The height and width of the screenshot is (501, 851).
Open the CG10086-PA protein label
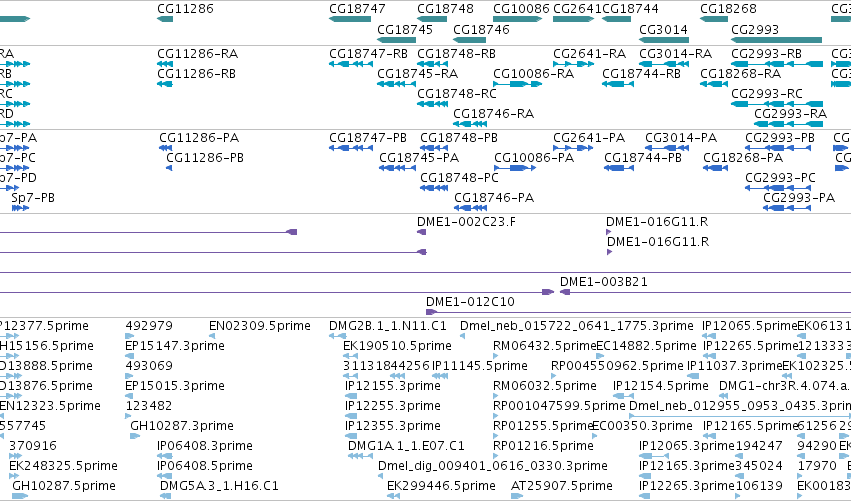pos(534,158)
